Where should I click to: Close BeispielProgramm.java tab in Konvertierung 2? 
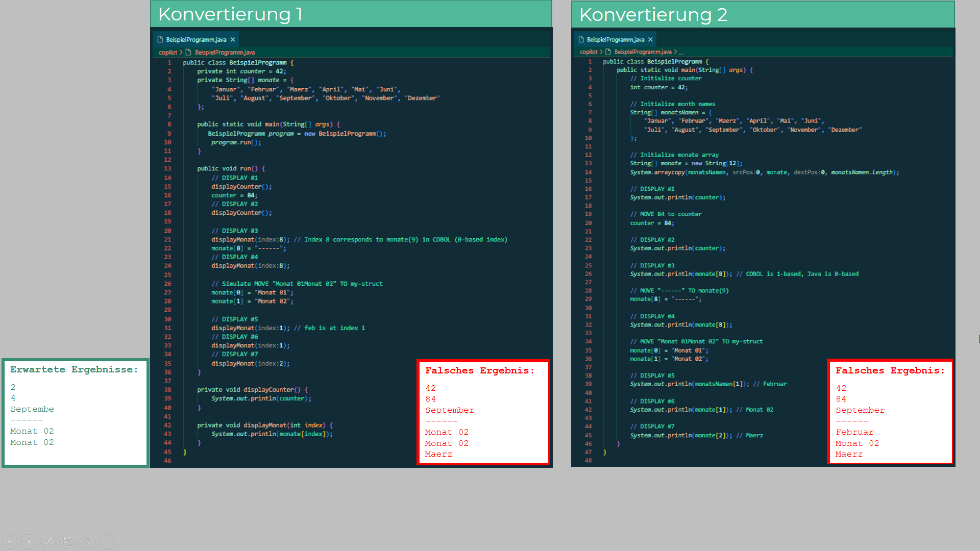(650, 40)
